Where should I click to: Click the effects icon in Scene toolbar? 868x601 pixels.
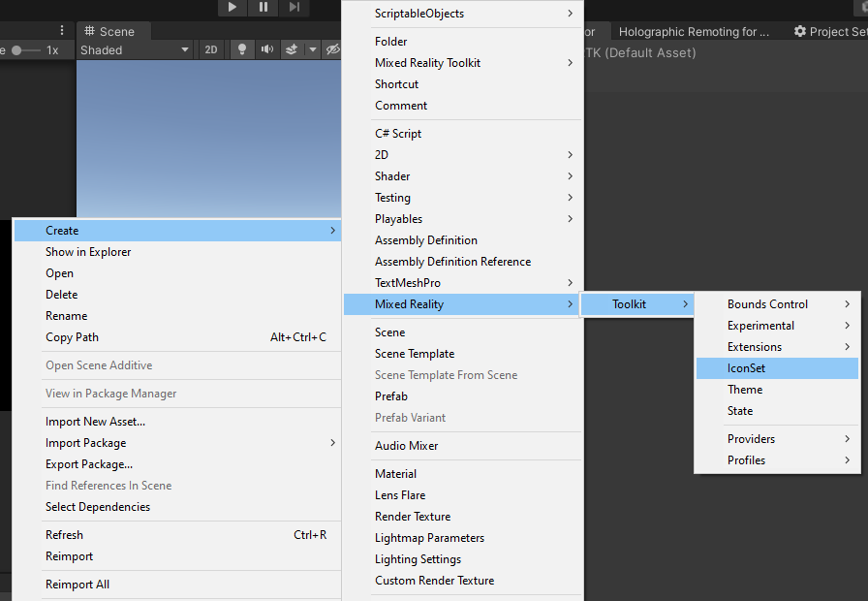[x=291, y=49]
